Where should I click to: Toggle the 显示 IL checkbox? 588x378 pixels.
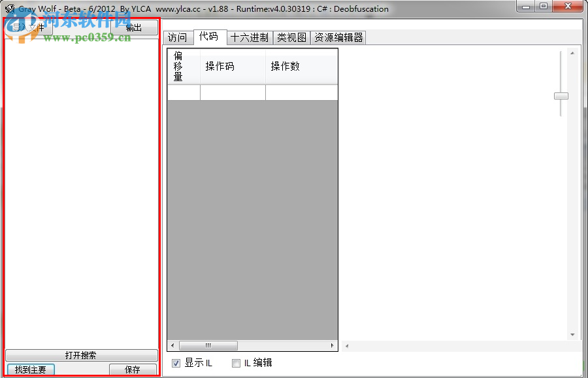coord(176,363)
